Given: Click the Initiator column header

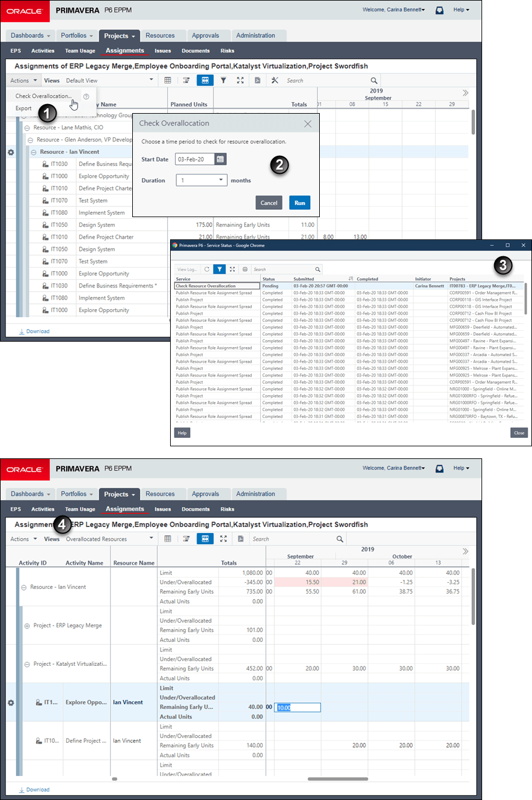Looking at the screenshot, I should click(x=423, y=279).
